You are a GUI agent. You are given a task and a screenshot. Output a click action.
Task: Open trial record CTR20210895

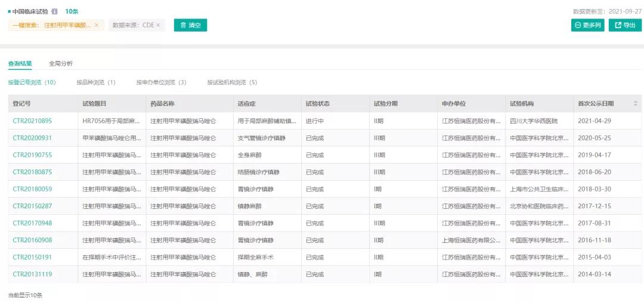point(32,121)
